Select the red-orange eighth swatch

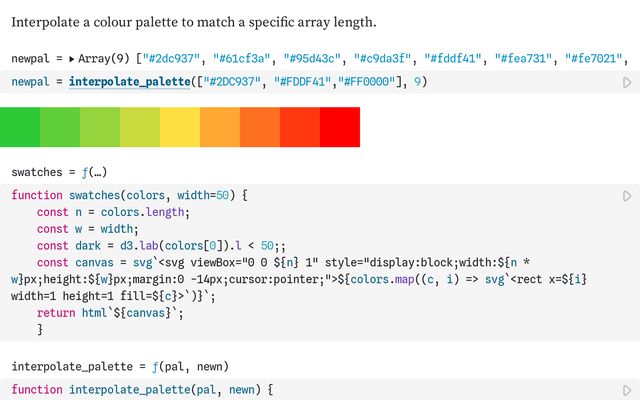tap(300, 127)
